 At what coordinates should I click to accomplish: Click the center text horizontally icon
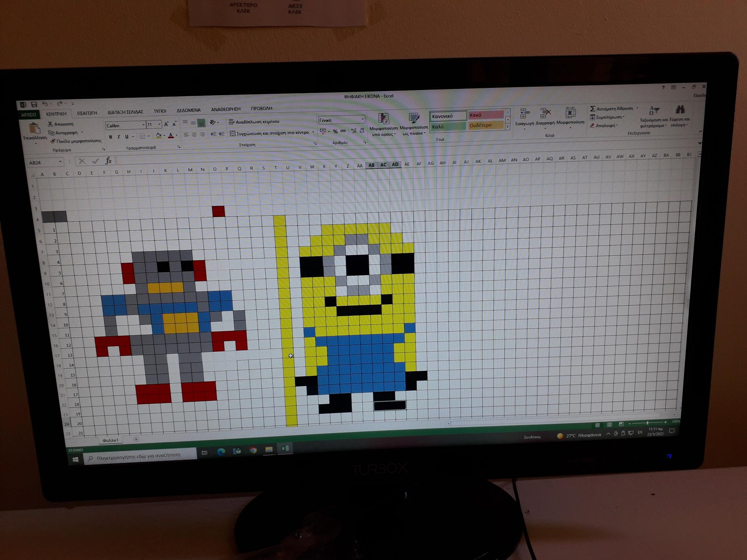194,135
